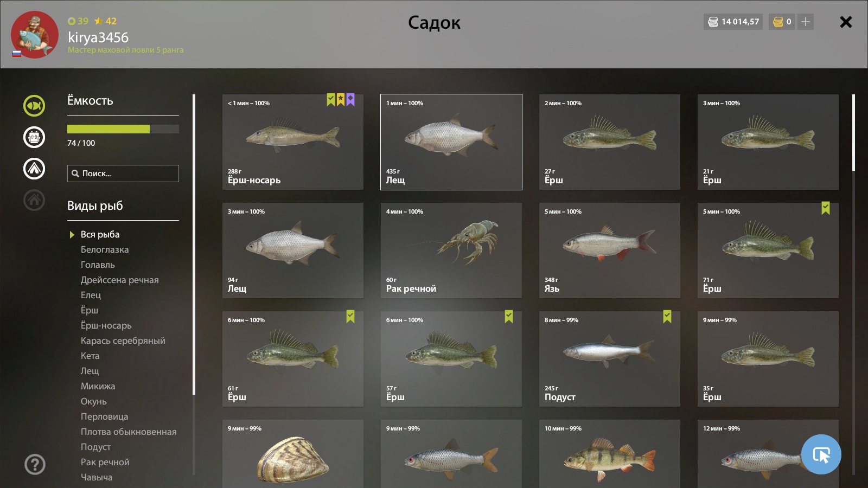Click the fish grid vertical scrollbar
This screenshot has width=868, height=488.
853,133
